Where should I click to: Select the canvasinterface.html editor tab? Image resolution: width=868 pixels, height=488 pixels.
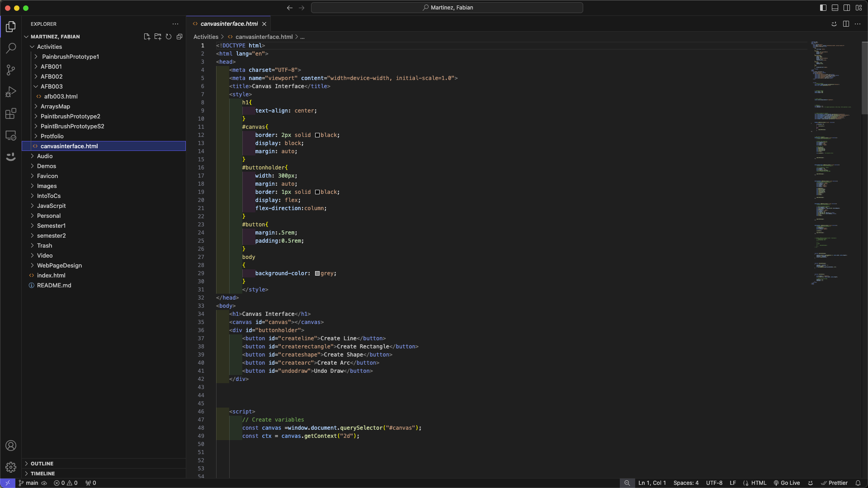(x=229, y=24)
